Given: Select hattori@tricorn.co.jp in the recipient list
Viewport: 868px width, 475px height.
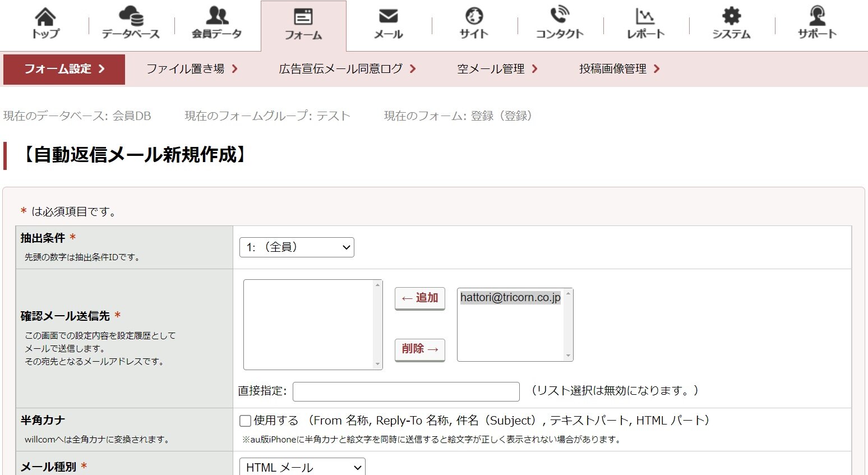Looking at the screenshot, I should pyautogui.click(x=509, y=297).
